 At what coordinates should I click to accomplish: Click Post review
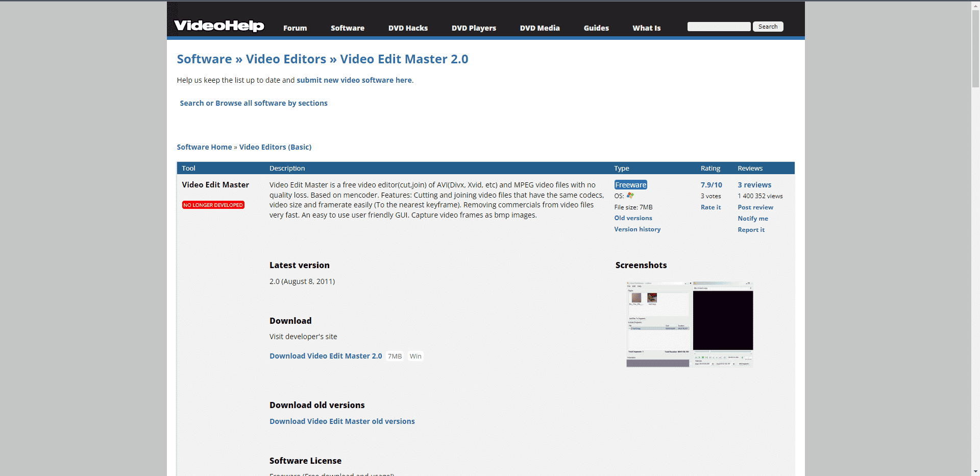[755, 207]
